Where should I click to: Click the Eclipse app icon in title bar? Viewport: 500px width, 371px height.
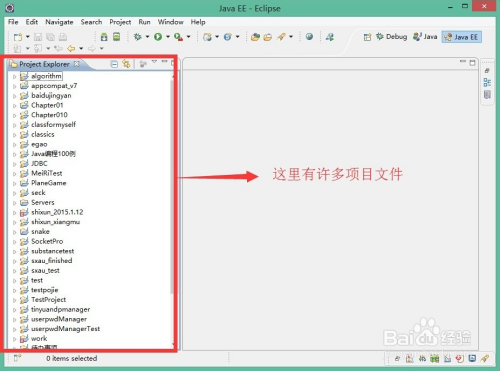(x=10, y=8)
